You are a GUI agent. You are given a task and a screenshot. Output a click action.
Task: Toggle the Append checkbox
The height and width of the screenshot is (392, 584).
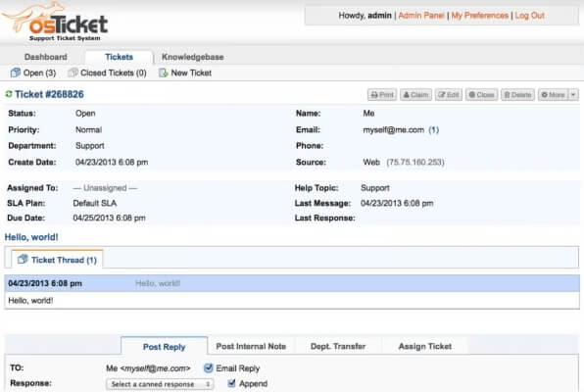click(x=231, y=383)
